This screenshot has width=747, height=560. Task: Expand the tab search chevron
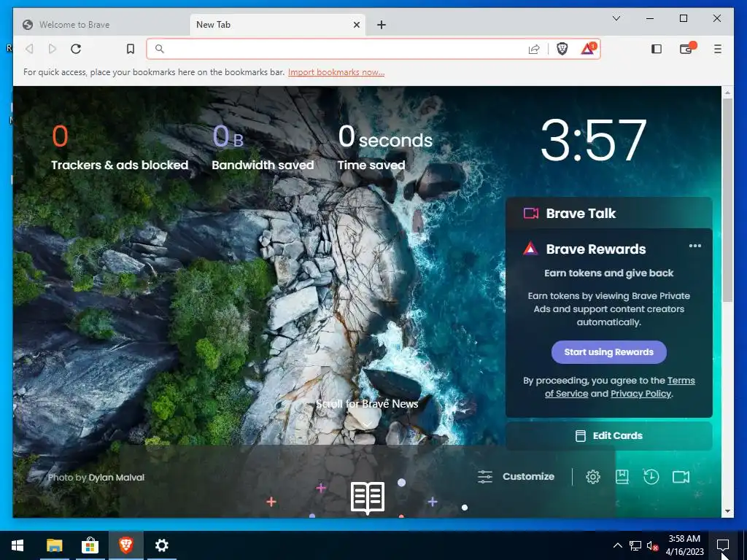click(616, 18)
